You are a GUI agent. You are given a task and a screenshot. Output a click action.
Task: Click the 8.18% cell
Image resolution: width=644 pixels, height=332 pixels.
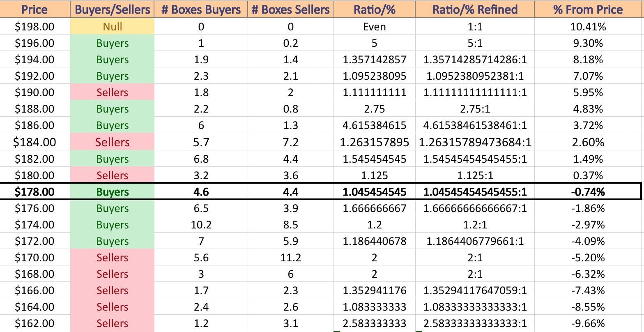[588, 60]
